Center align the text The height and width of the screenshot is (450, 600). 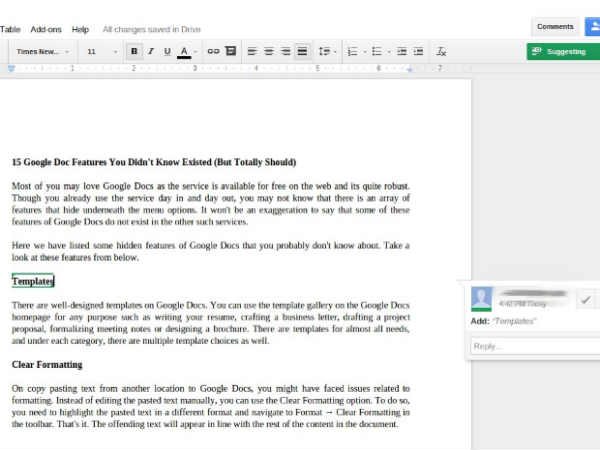click(269, 51)
